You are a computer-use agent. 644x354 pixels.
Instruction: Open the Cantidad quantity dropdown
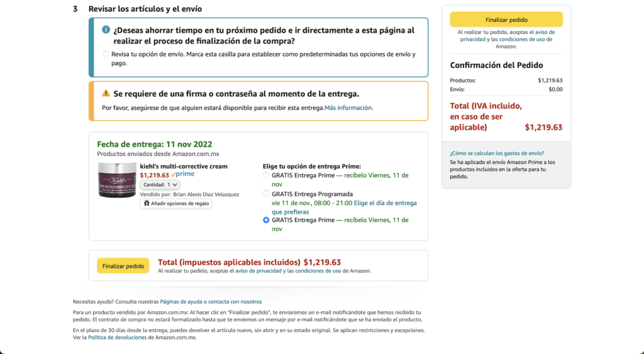point(160,185)
